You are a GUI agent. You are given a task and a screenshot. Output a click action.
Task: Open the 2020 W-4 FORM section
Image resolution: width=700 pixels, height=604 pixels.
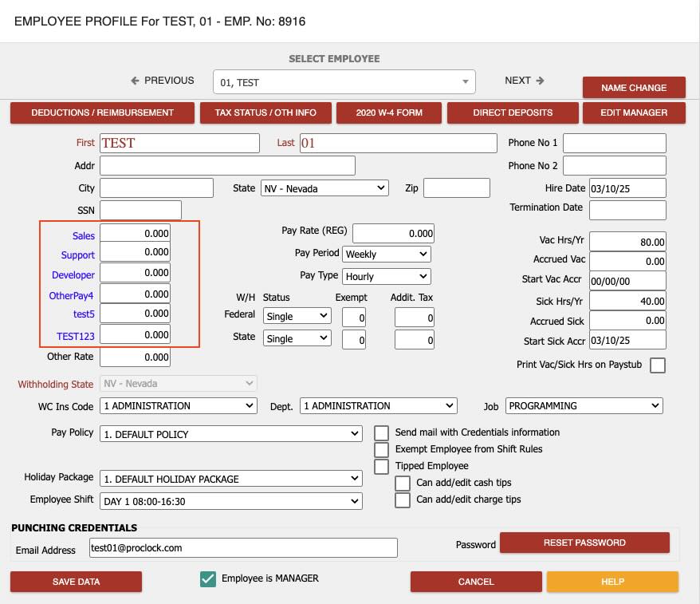coord(389,113)
